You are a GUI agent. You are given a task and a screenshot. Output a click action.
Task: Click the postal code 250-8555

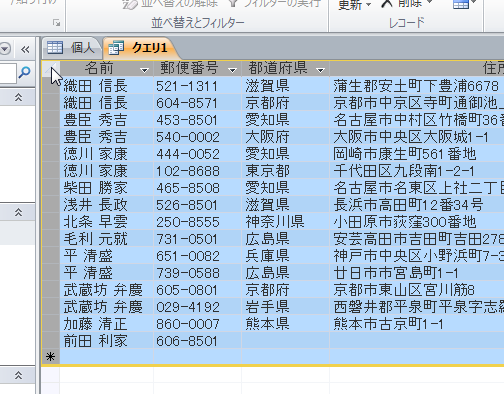point(198,222)
